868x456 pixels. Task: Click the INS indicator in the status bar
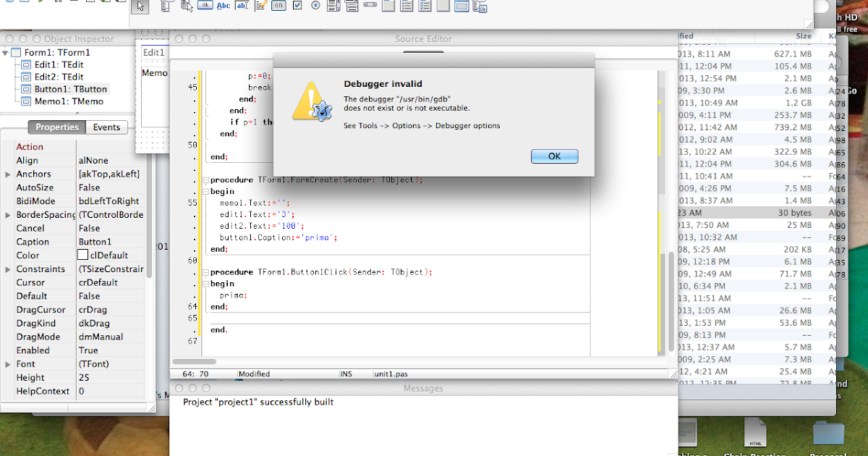pyautogui.click(x=345, y=374)
